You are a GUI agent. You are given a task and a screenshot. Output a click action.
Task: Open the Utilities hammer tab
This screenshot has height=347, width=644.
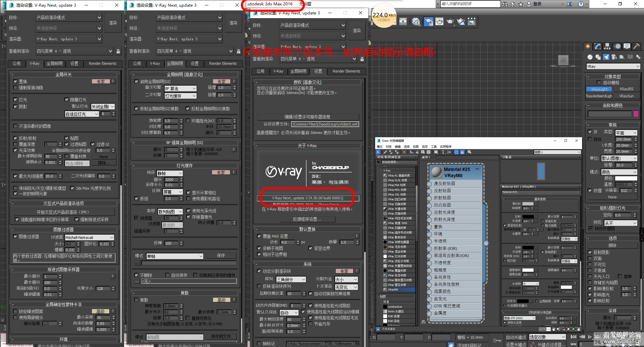coord(636,46)
